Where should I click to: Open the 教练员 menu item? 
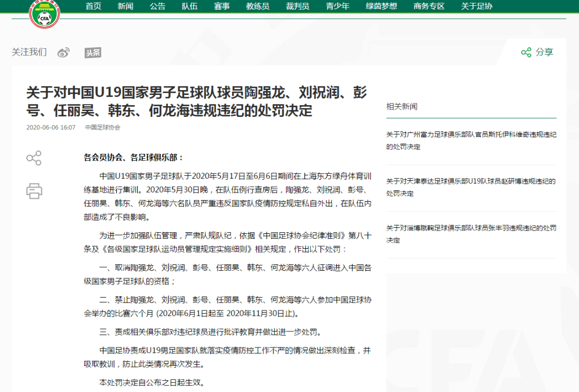[258, 6]
